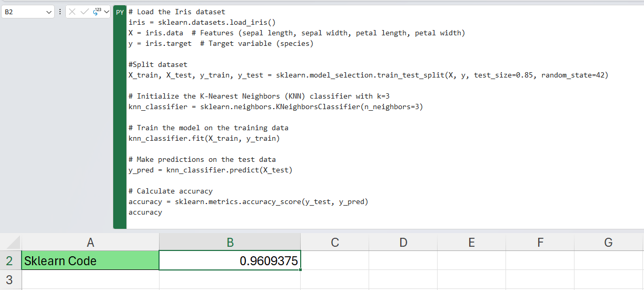Click the Select All corner triangle

click(13, 243)
